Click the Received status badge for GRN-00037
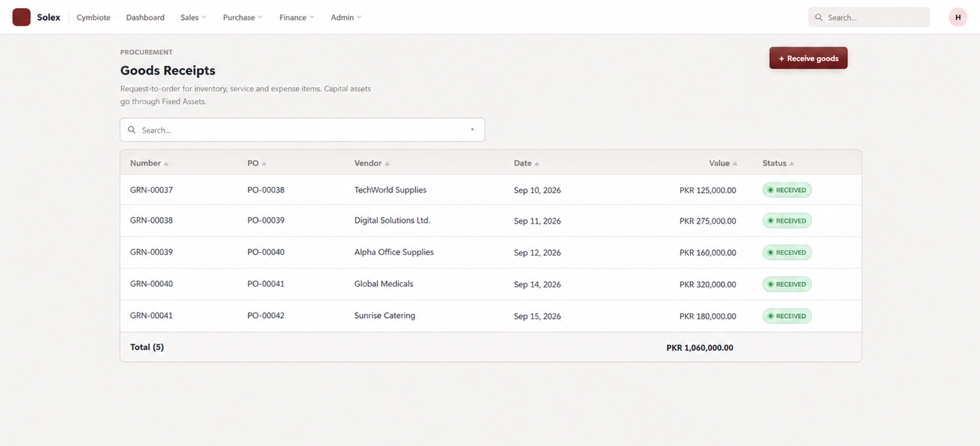 (x=787, y=190)
